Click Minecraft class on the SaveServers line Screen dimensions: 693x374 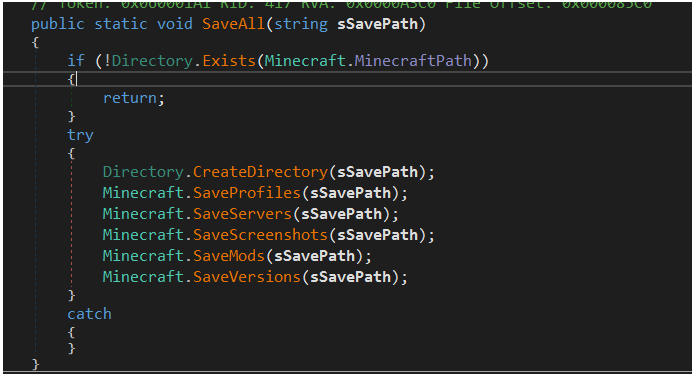143,214
